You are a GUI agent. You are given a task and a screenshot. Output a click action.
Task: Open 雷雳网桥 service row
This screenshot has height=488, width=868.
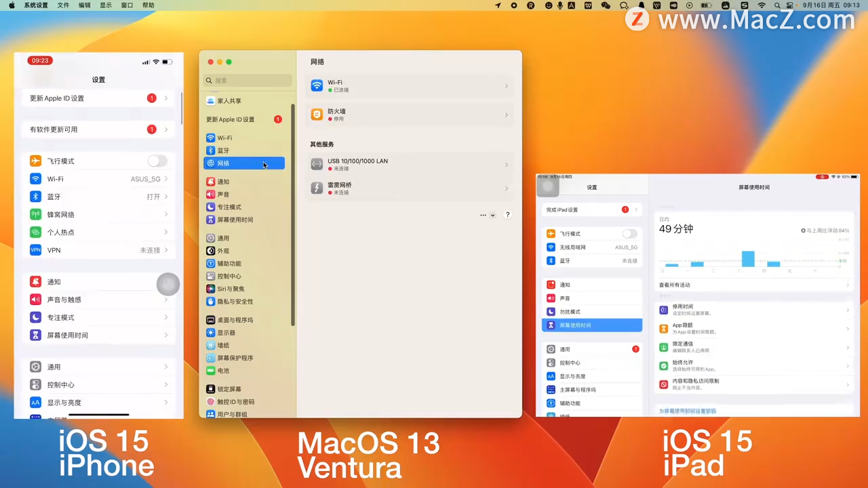pyautogui.click(x=410, y=188)
